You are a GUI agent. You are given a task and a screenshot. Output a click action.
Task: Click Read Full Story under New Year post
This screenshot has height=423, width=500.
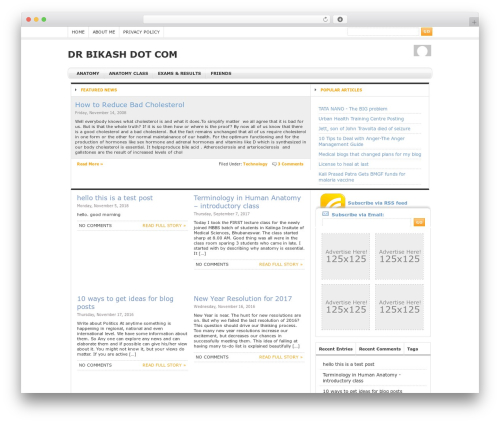pyautogui.click(x=281, y=357)
